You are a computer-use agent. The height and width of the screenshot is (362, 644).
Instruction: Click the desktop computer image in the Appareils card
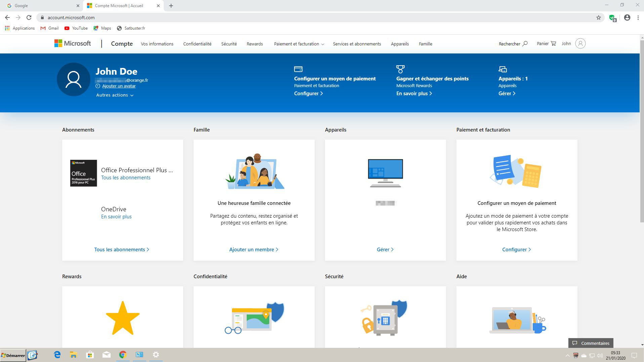386,173
